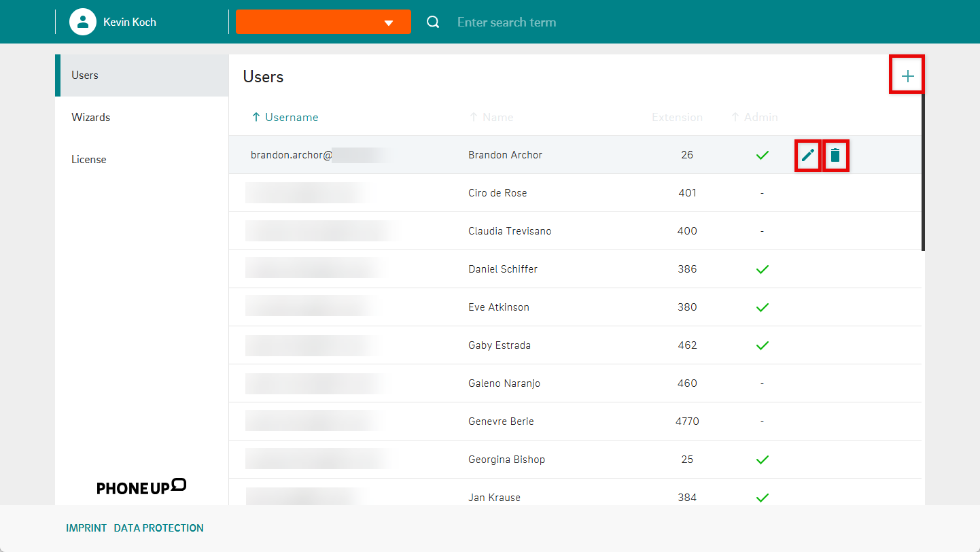
Task: Click the vertical scrollbar of the users list
Action: pyautogui.click(x=923, y=170)
